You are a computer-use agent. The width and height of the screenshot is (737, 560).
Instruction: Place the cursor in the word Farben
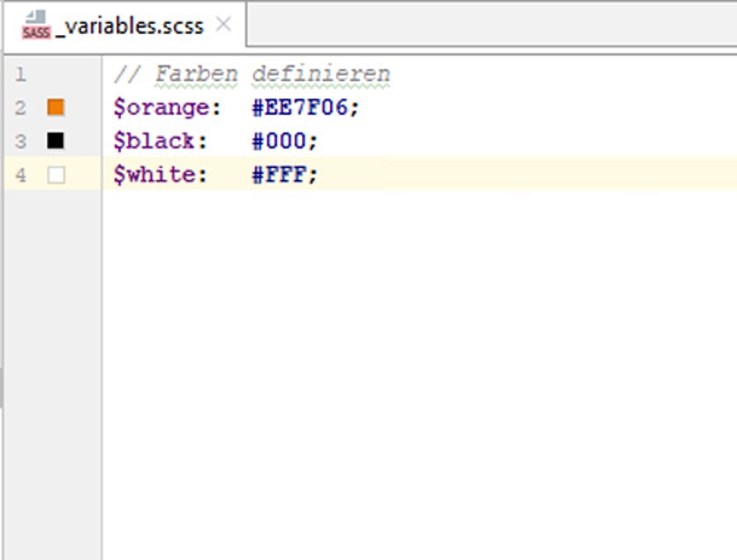click(x=197, y=75)
